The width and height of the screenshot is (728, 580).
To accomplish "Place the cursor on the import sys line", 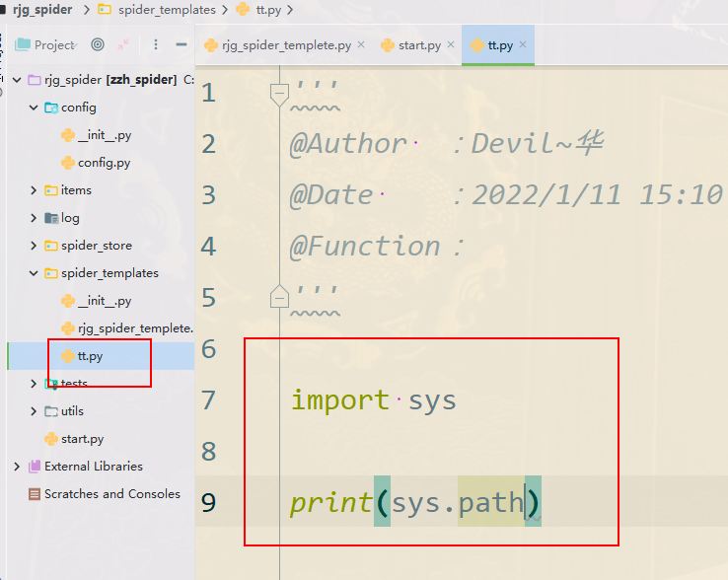I will pos(373,400).
